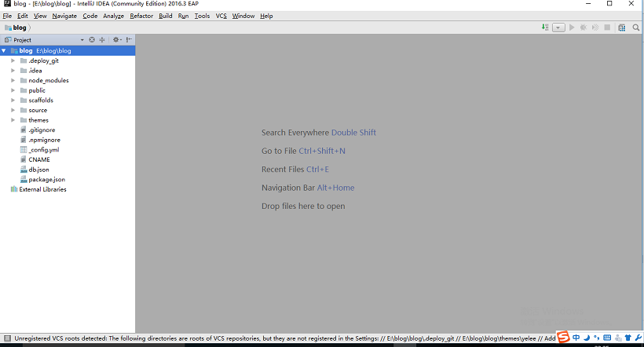This screenshot has width=644, height=347.
Task: Expand the scaffolds folder
Action: point(13,100)
